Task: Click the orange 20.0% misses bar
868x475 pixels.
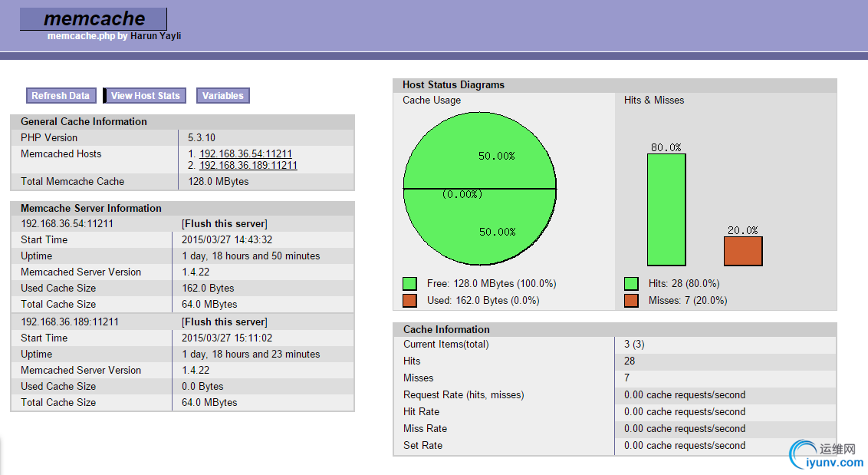Action: pyautogui.click(x=743, y=251)
